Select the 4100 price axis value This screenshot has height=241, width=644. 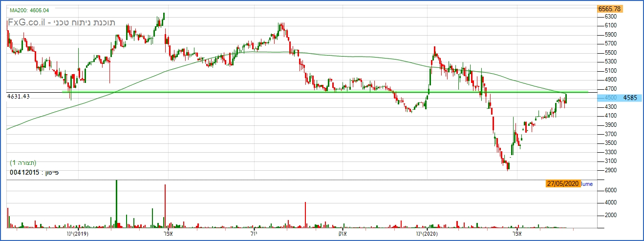pos(611,116)
